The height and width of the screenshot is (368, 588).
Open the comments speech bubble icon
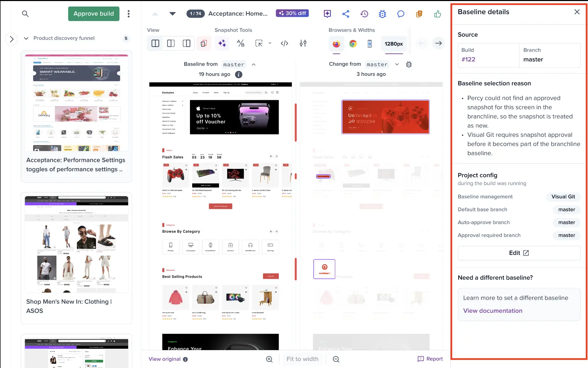401,14
